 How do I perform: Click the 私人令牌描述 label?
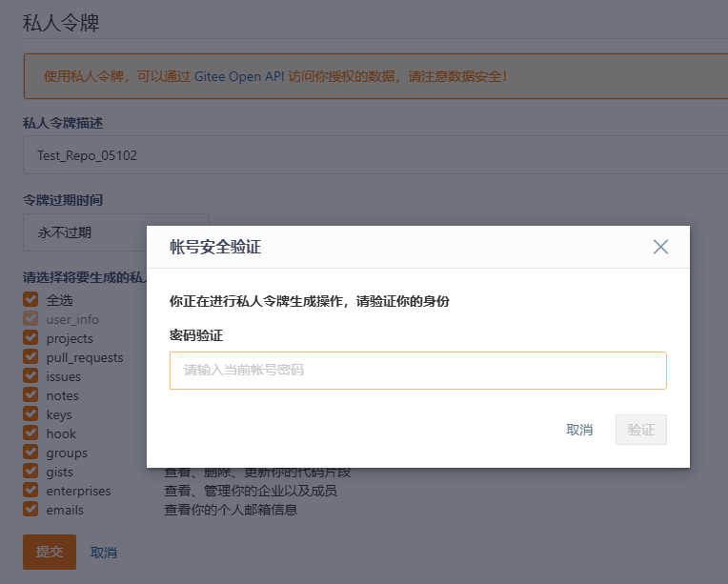(x=63, y=123)
